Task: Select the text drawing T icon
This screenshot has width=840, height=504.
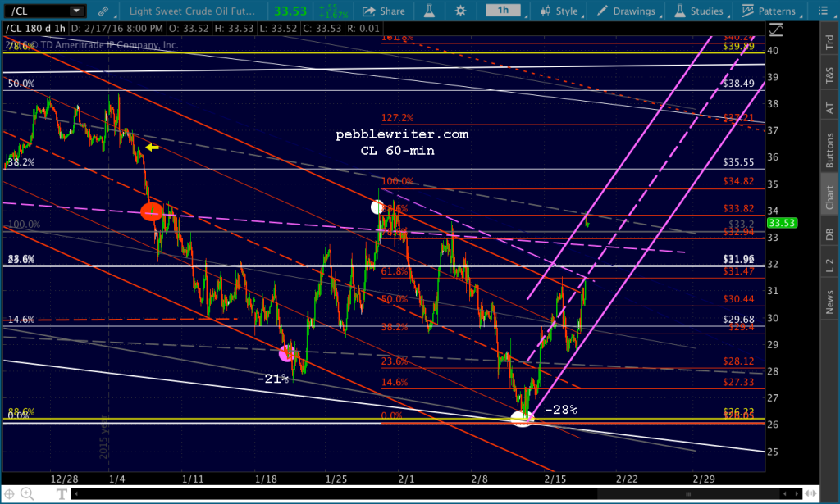Action: point(62,494)
